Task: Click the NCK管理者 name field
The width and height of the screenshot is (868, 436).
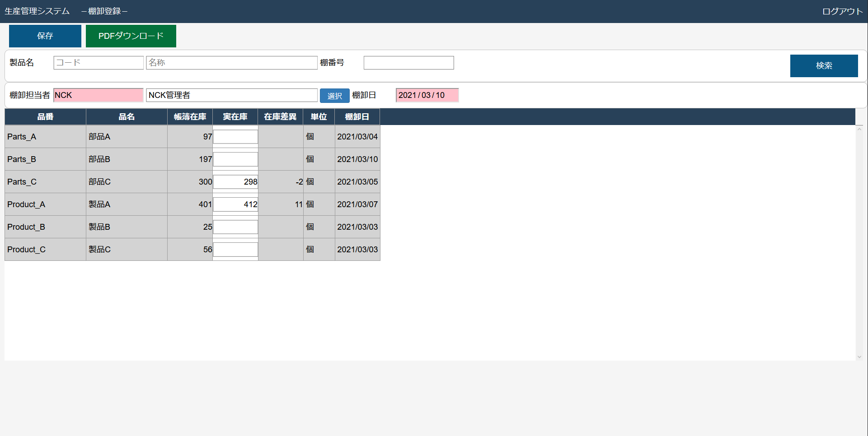Action: (231, 95)
